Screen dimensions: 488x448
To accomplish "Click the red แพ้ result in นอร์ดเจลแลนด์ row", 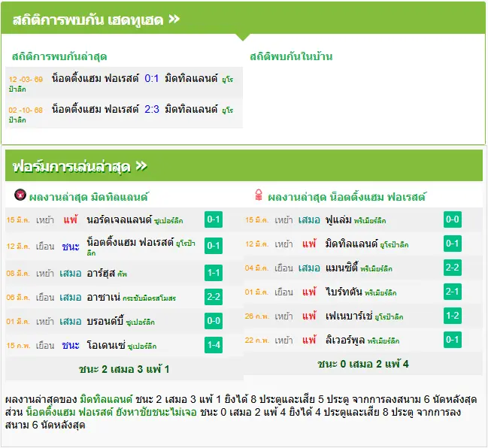I will tap(71, 220).
